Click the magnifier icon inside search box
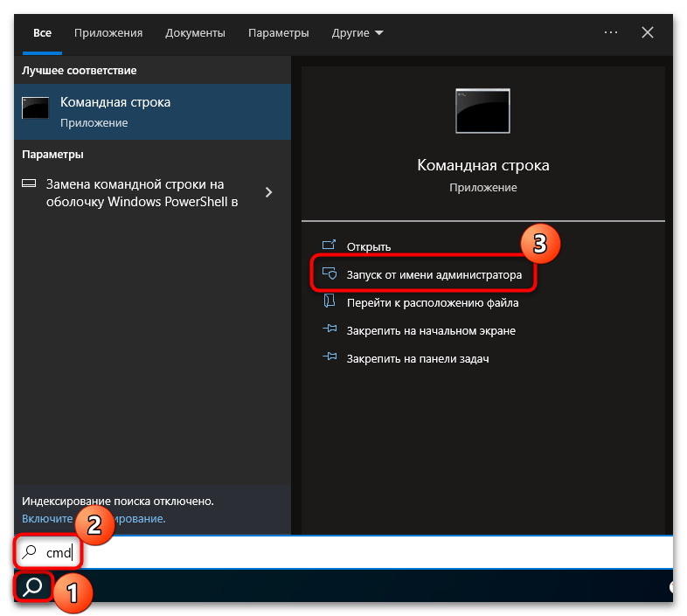Viewport: 687px width, 616px height. pos(29,551)
